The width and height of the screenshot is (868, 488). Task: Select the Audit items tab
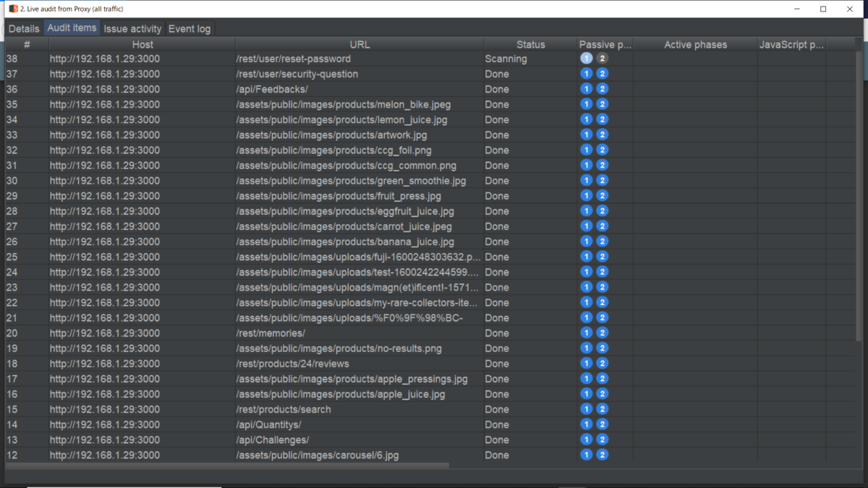[x=72, y=27]
